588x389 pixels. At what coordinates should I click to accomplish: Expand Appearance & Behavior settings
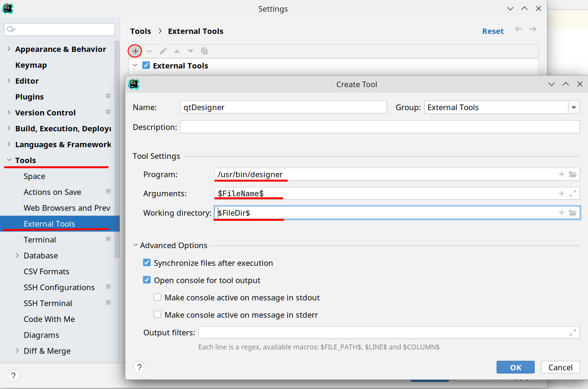pos(9,49)
